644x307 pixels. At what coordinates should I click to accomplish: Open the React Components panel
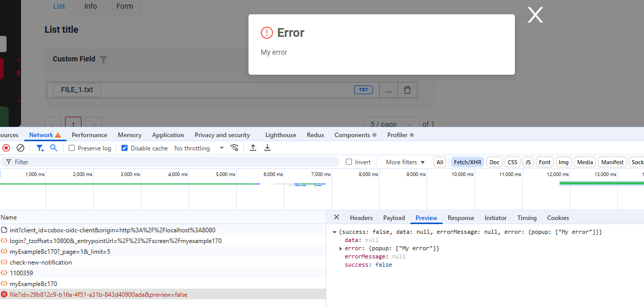tap(356, 135)
